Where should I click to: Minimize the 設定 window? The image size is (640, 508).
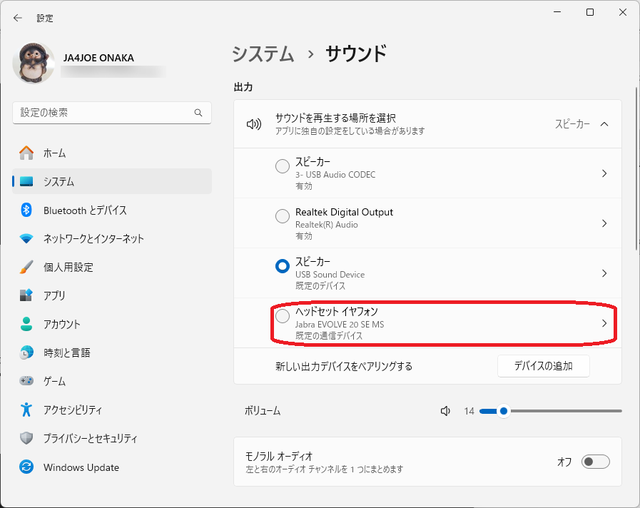coord(557,12)
